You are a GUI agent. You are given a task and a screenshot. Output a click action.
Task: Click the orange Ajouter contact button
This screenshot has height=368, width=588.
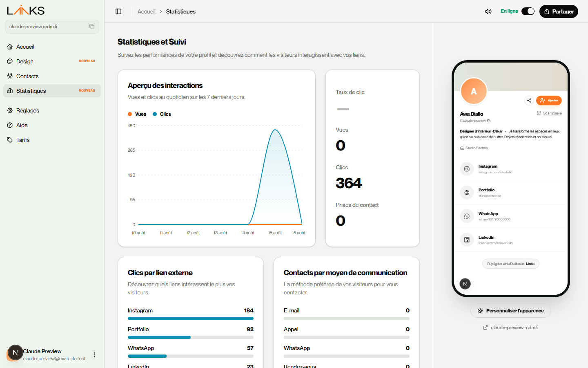549,100
